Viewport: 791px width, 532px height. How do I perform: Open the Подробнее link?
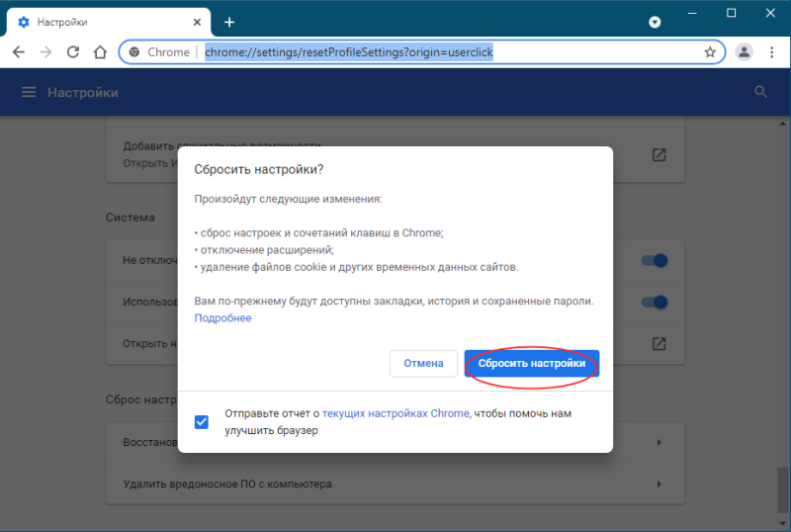(x=223, y=318)
